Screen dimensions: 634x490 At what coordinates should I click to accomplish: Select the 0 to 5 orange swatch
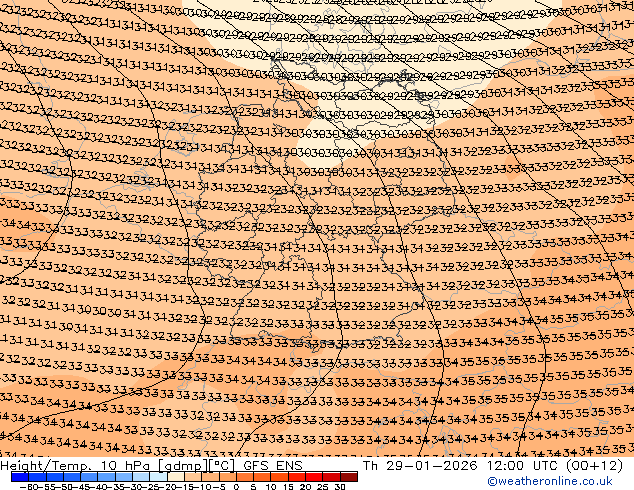click(x=245, y=477)
